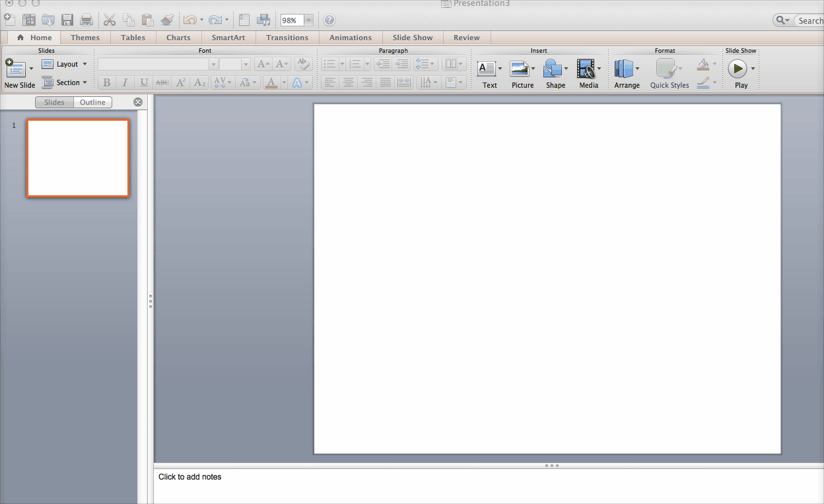Open the Transitions ribbon tab
The image size is (824, 504).
pos(287,38)
